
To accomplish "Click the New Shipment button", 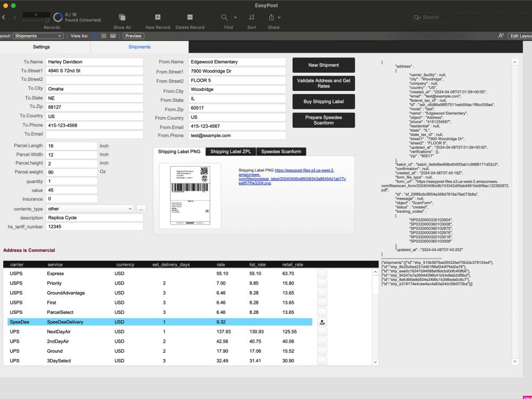I will 323,65.
